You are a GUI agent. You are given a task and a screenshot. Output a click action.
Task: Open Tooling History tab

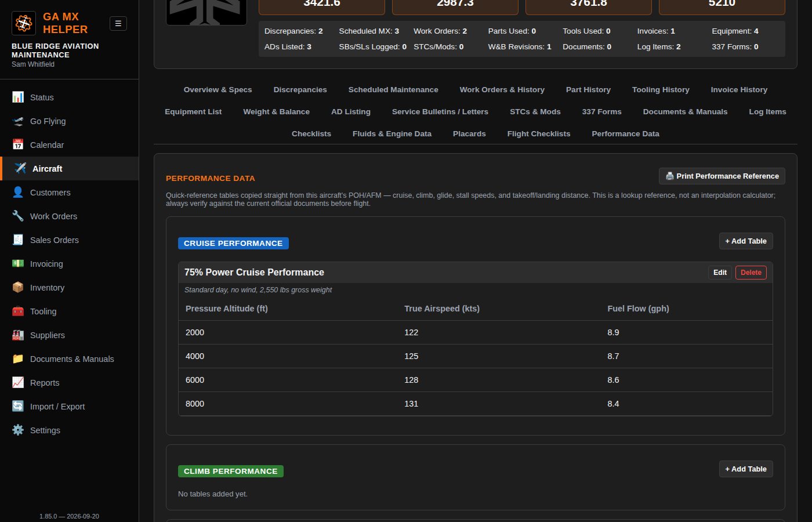click(661, 89)
